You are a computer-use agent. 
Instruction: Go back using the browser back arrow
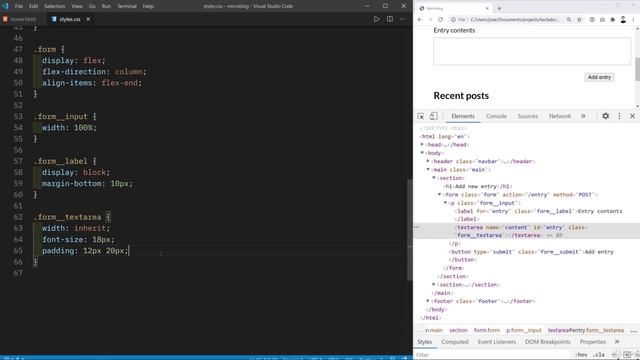pyautogui.click(x=420, y=20)
